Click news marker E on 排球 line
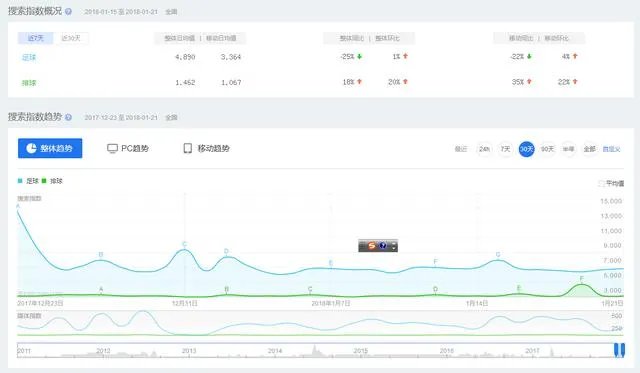 (x=519, y=288)
